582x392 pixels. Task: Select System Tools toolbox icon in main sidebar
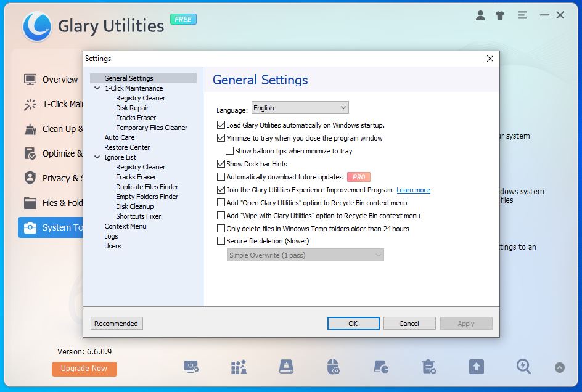(30, 227)
